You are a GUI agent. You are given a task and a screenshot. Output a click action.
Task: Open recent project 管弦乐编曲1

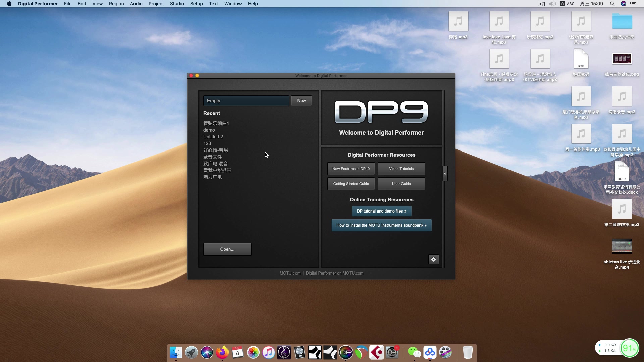pos(216,123)
